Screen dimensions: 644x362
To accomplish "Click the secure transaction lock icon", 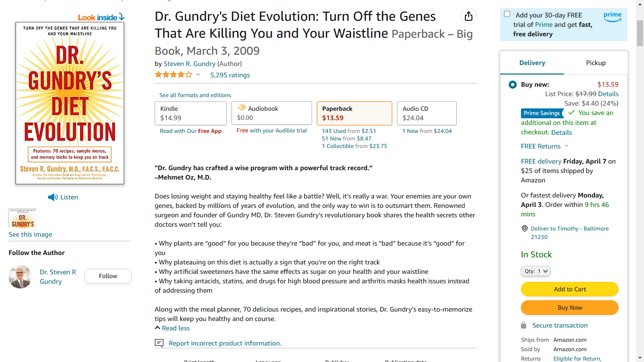I will click(x=523, y=325).
